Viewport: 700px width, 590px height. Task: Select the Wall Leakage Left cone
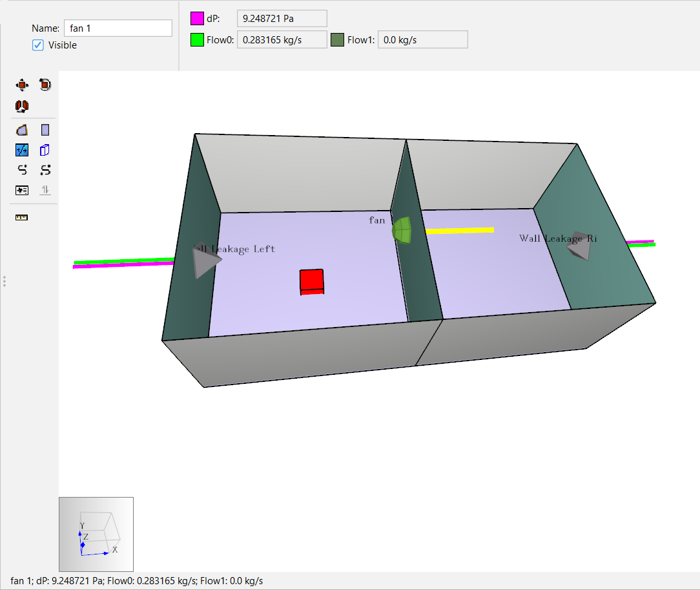click(206, 261)
